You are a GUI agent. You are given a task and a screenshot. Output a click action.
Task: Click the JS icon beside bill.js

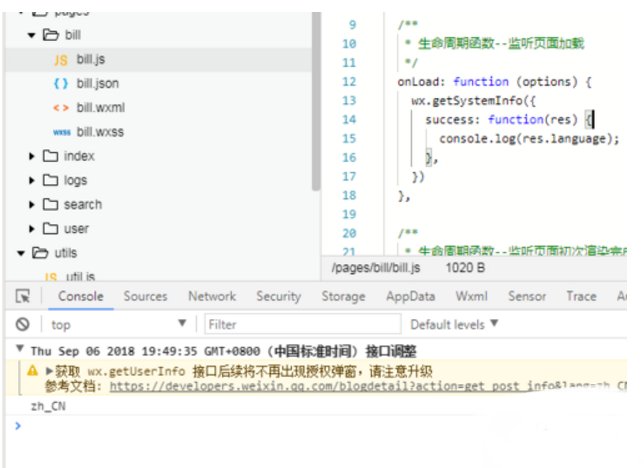coord(61,60)
